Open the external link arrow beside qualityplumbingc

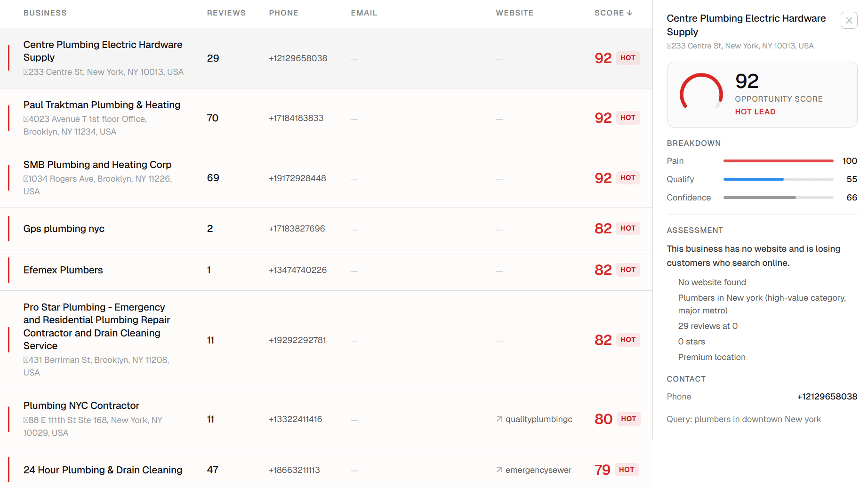click(x=498, y=419)
